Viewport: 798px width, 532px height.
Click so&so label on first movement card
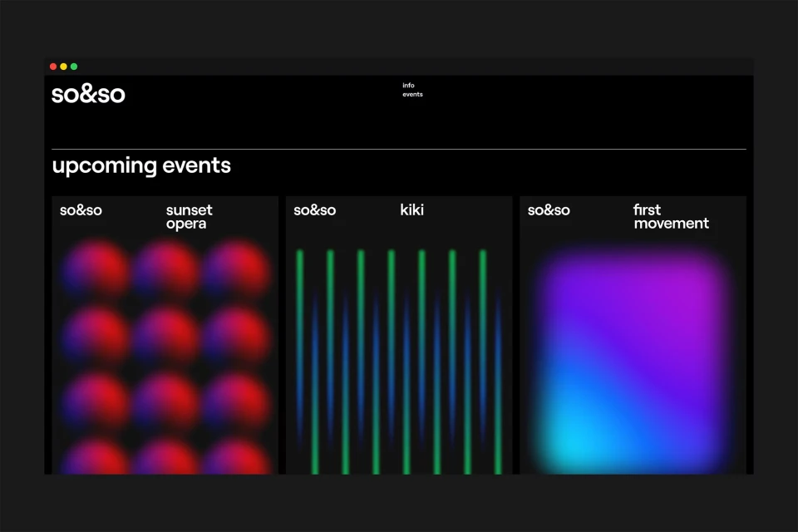[x=549, y=210]
